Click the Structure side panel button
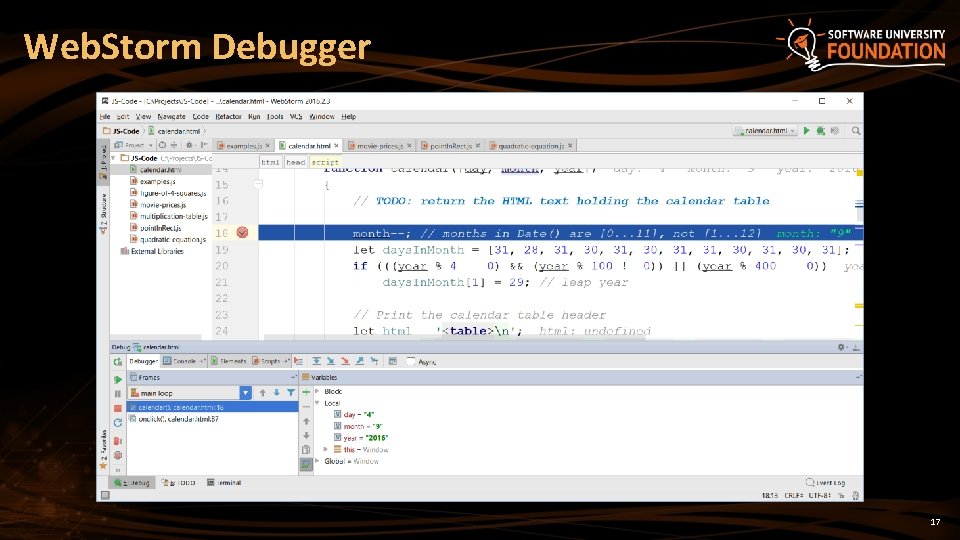Image resolution: width=960 pixels, height=540 pixels. click(103, 214)
